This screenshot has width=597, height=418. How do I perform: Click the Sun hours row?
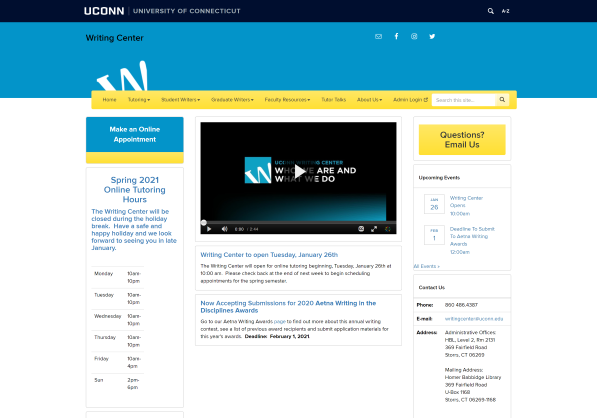point(118,384)
